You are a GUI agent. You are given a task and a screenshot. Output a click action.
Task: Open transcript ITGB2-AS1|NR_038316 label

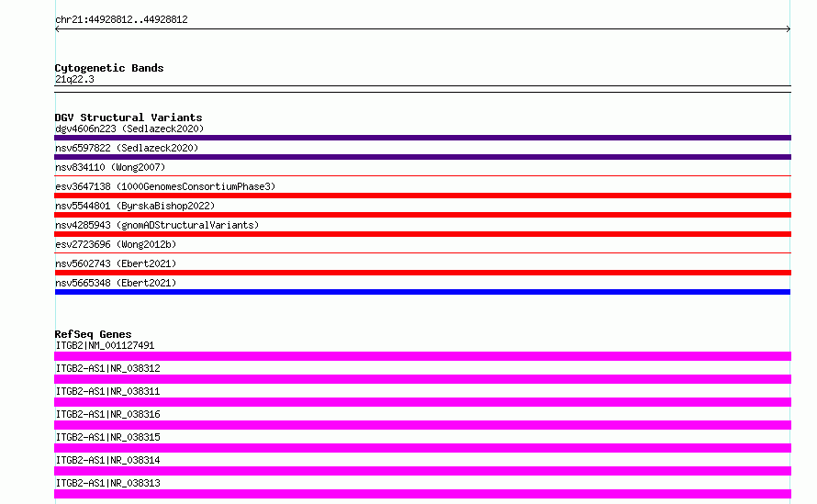pyautogui.click(x=107, y=414)
